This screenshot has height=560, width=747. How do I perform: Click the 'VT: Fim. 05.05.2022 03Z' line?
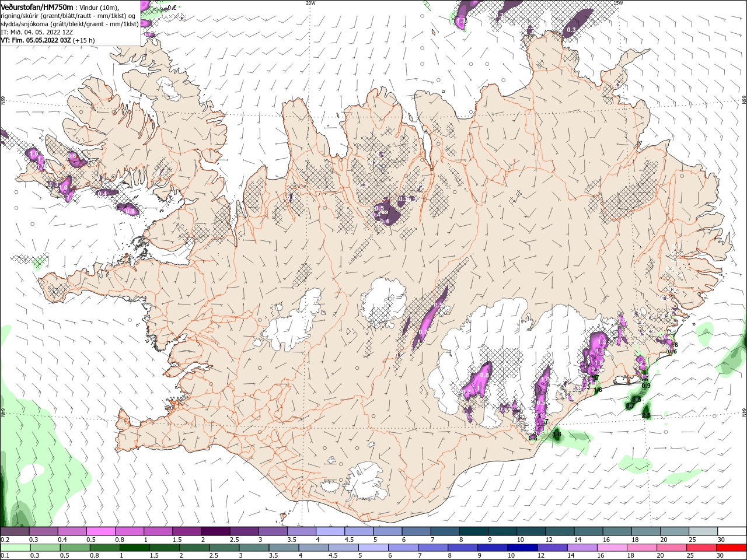point(48,40)
